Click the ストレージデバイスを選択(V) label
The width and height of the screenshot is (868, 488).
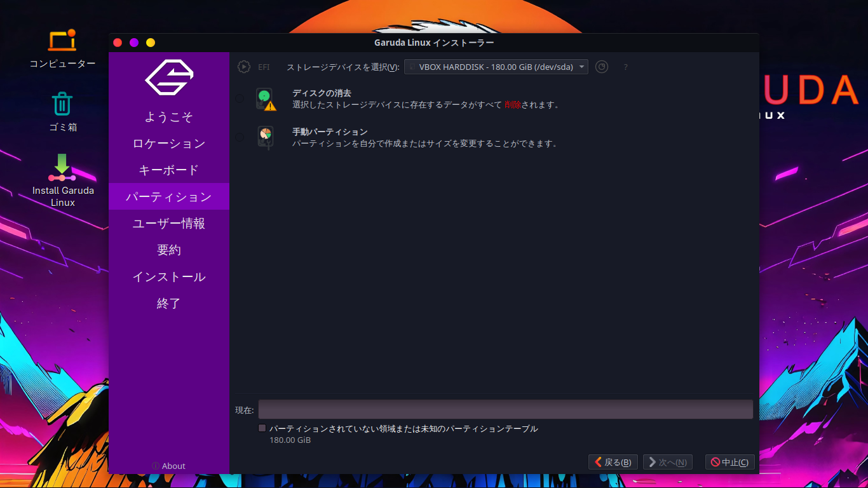point(343,67)
